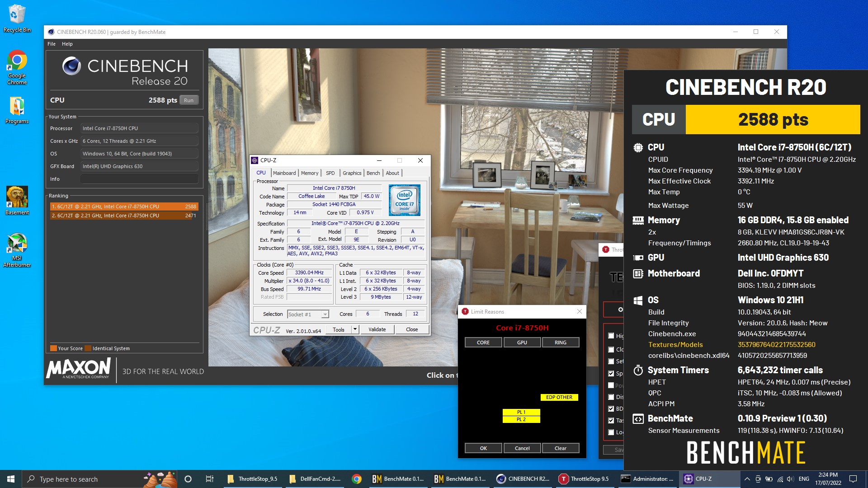Toggle the 'Hig' checkbox in ThrottleStop
Screen dimensions: 868x488
pos(611,336)
